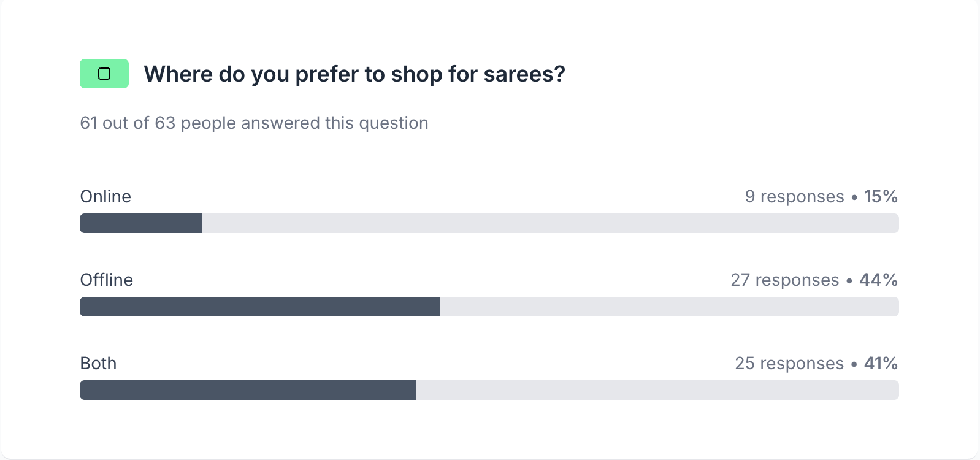980x460 pixels.
Task: Click the question title about shopping for sarees
Action: 354,74
